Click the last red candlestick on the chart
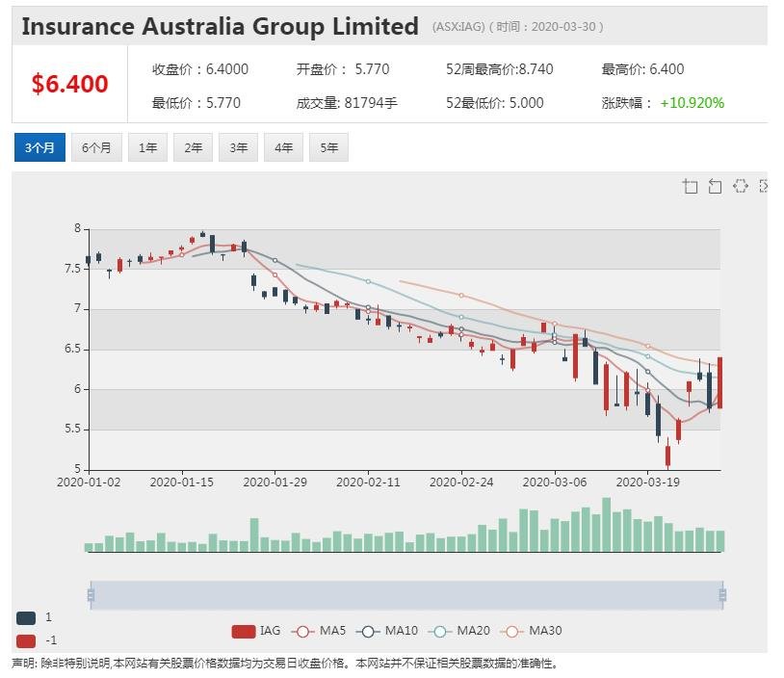The width and height of the screenshot is (784, 678). click(720, 382)
